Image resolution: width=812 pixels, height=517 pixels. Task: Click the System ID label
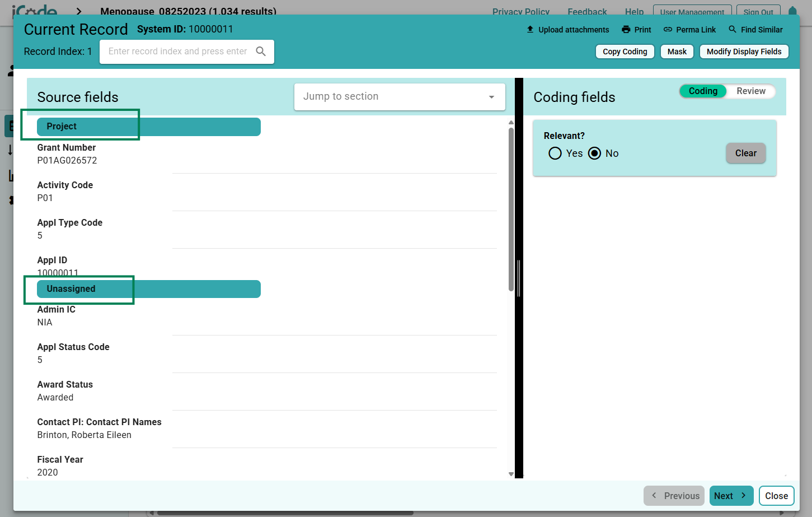[x=161, y=29]
